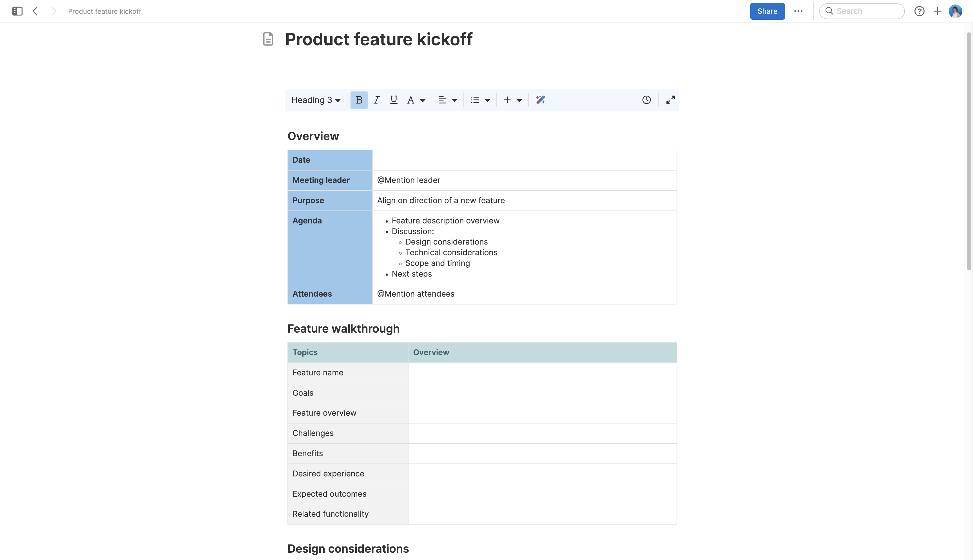Click inside the Search field

862,11
